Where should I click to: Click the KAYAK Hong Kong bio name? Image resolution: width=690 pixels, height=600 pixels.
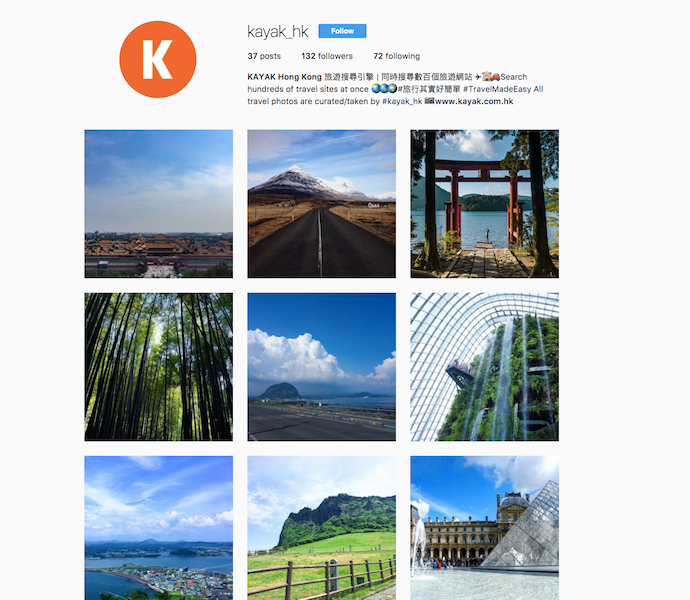tap(284, 77)
